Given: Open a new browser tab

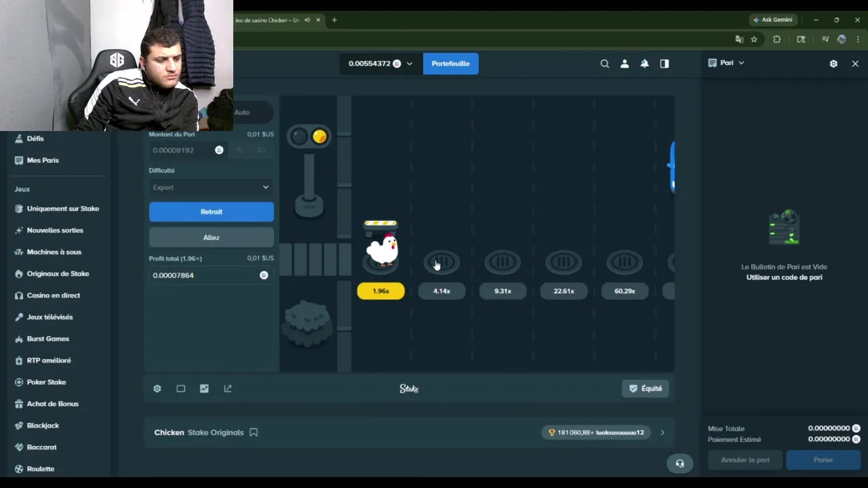Looking at the screenshot, I should pyautogui.click(x=334, y=20).
